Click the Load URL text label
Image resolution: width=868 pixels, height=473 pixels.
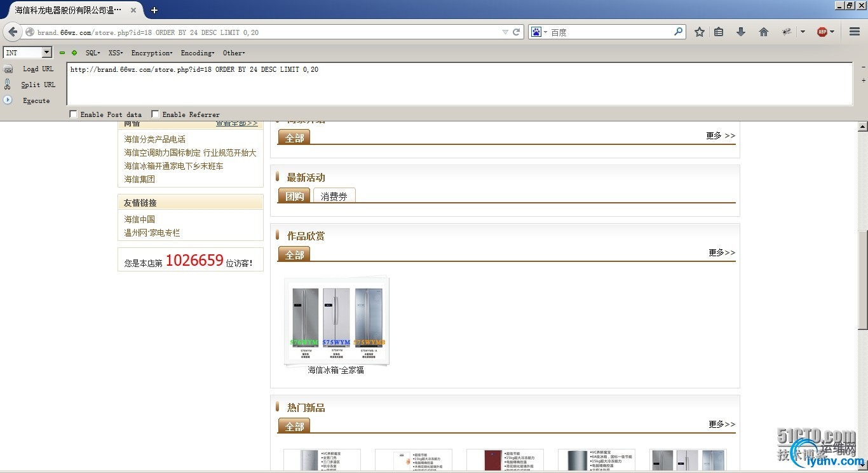[38, 69]
